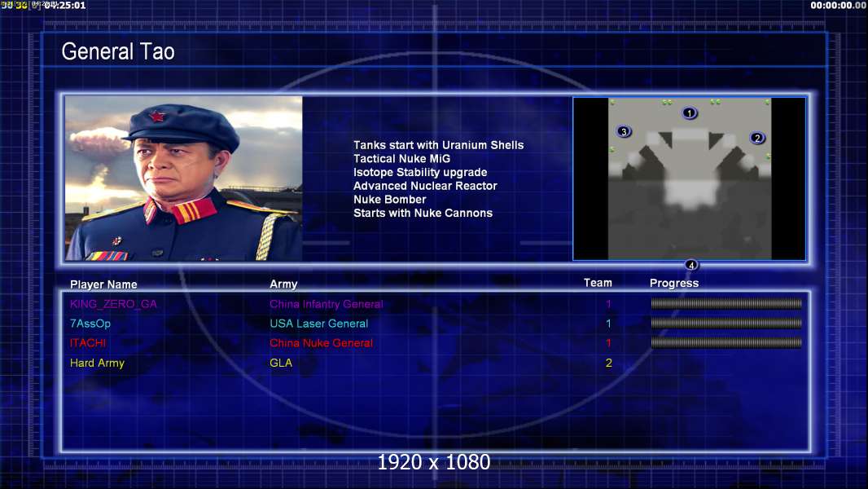
Task: Click KING_ZERO_GA loading progress bar
Action: (x=726, y=303)
